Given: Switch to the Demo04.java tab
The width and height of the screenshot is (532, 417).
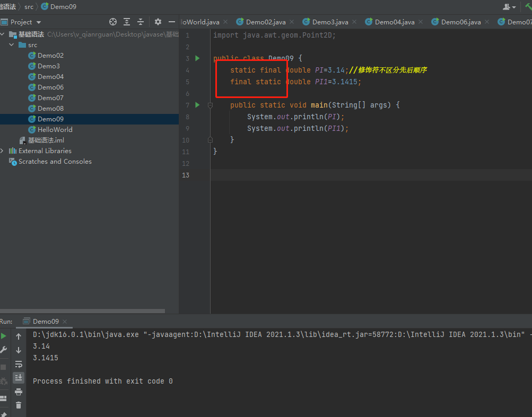Looking at the screenshot, I should 394,22.
